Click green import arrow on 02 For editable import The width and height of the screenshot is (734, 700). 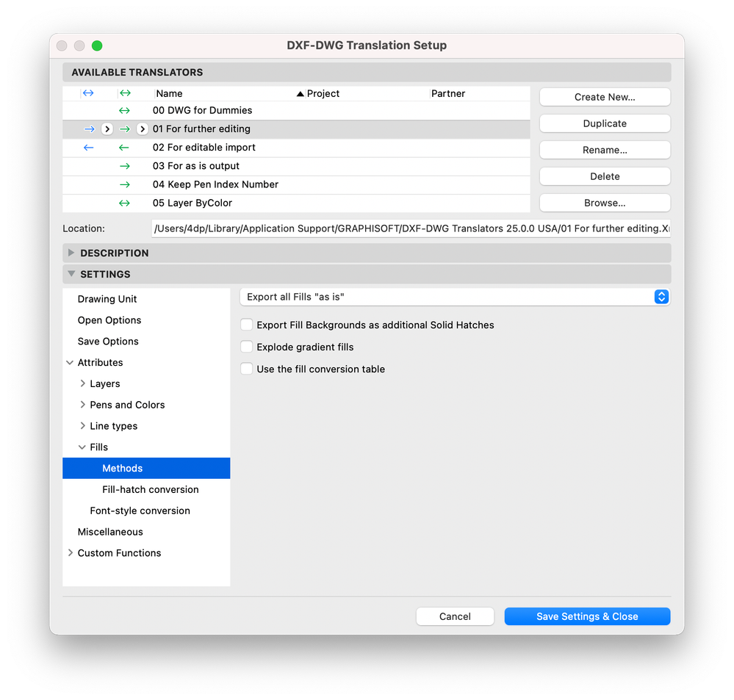click(123, 148)
